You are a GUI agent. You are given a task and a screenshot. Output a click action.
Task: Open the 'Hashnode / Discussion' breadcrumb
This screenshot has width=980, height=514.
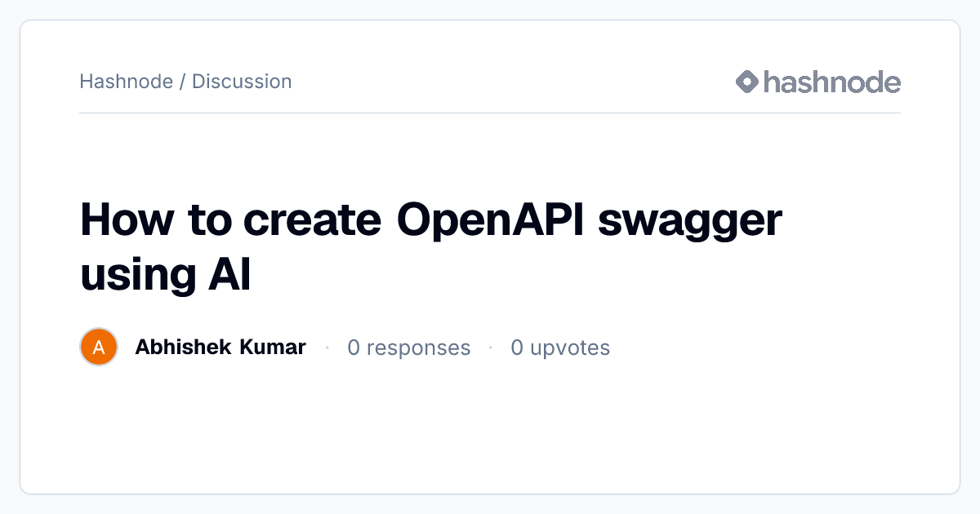pos(185,82)
